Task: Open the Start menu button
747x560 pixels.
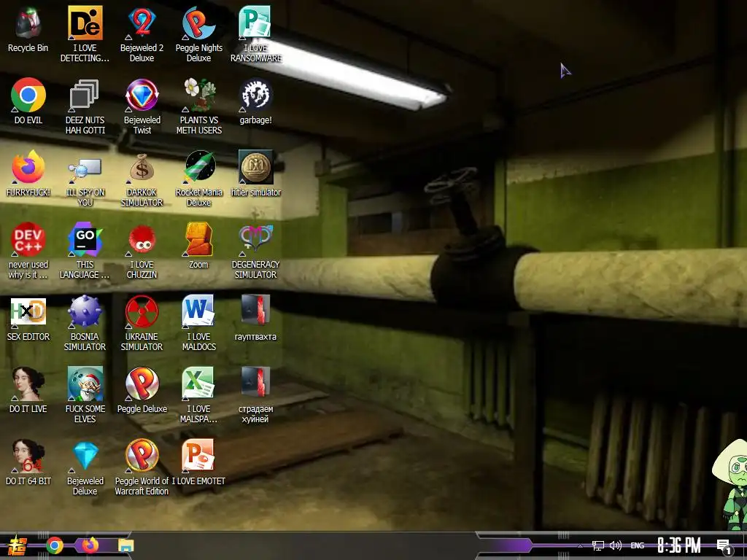Action: point(18,545)
